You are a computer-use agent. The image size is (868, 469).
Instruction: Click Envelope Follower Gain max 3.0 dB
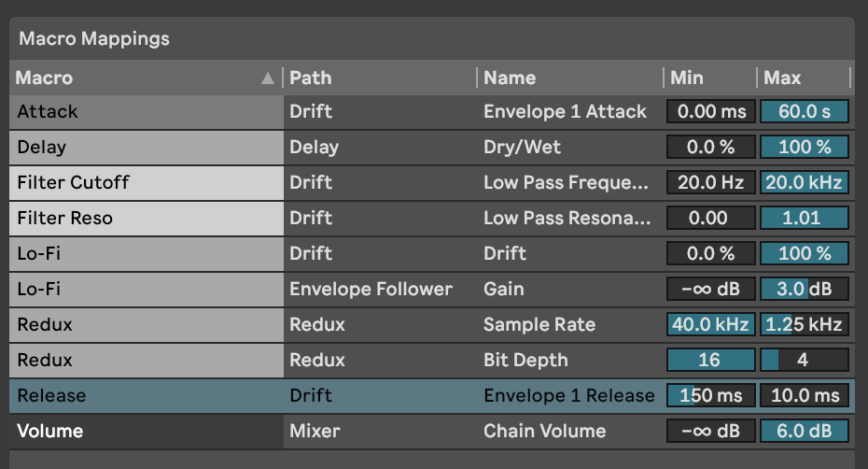coord(805,289)
